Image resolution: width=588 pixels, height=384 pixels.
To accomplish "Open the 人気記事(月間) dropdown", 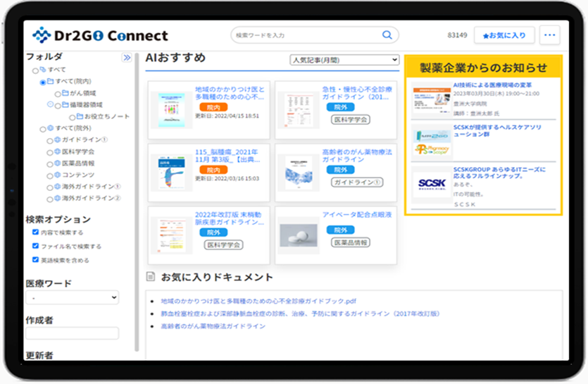I will pyautogui.click(x=344, y=61).
